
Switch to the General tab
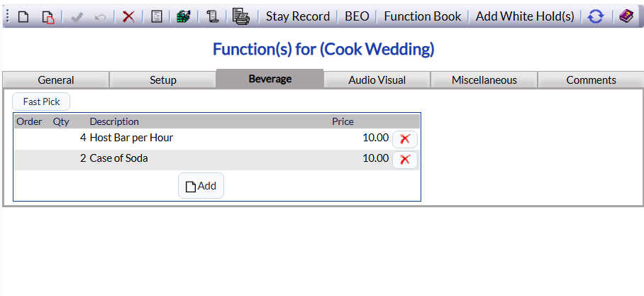pos(56,80)
